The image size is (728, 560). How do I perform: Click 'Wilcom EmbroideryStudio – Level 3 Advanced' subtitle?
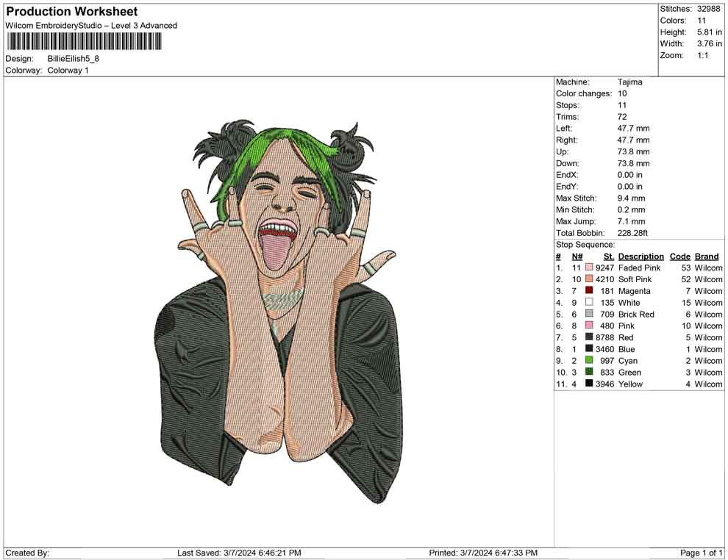coord(91,26)
